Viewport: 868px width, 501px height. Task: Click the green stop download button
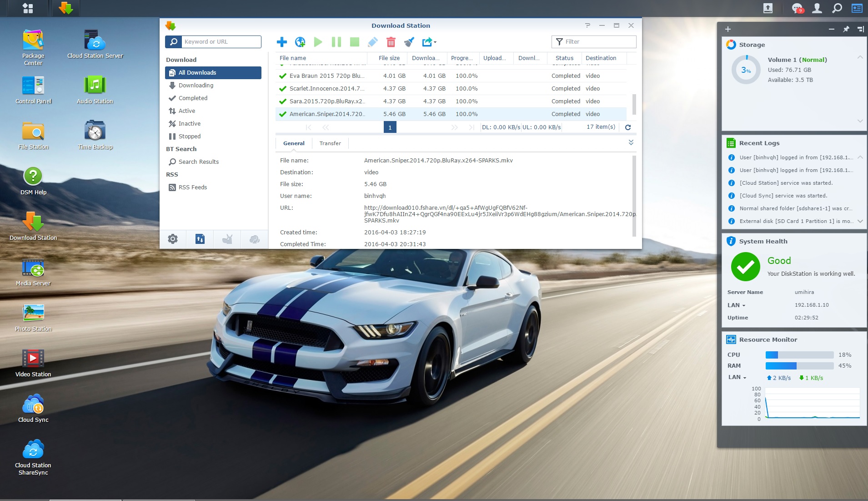[x=355, y=42]
